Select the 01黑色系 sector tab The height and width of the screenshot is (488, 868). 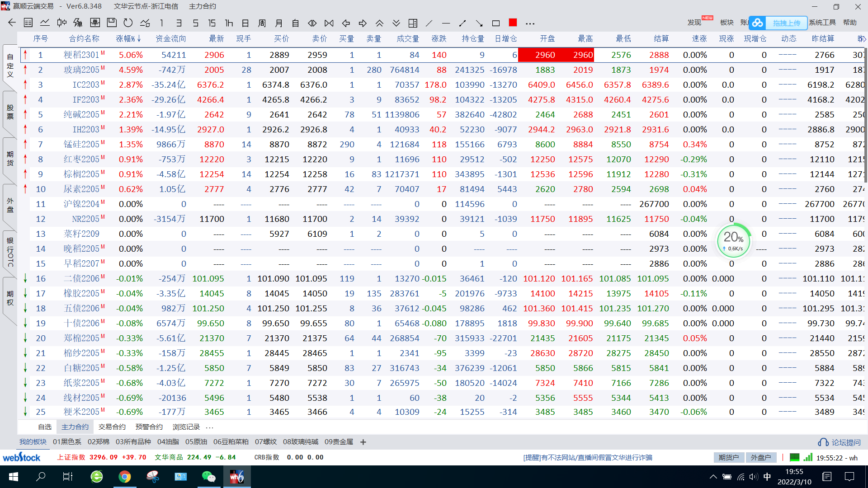(67, 442)
